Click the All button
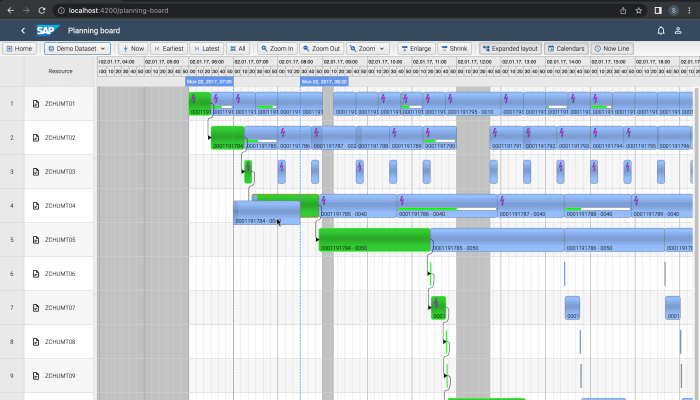This screenshot has height=400, width=700. pyautogui.click(x=238, y=48)
